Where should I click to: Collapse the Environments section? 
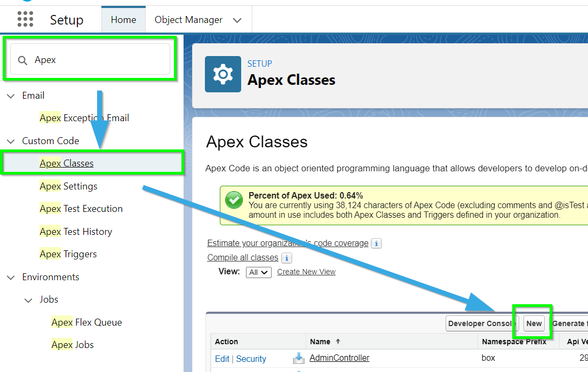pyautogui.click(x=11, y=278)
